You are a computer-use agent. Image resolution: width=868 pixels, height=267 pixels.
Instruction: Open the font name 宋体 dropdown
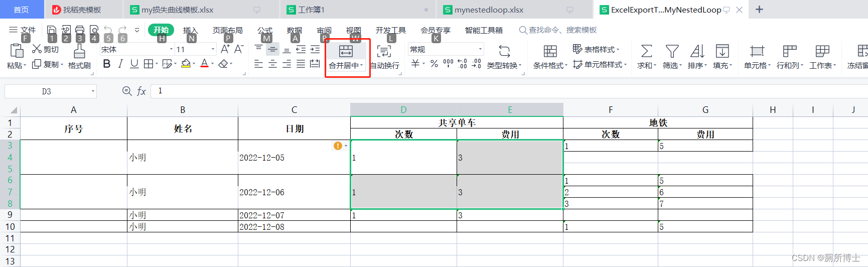[171, 49]
